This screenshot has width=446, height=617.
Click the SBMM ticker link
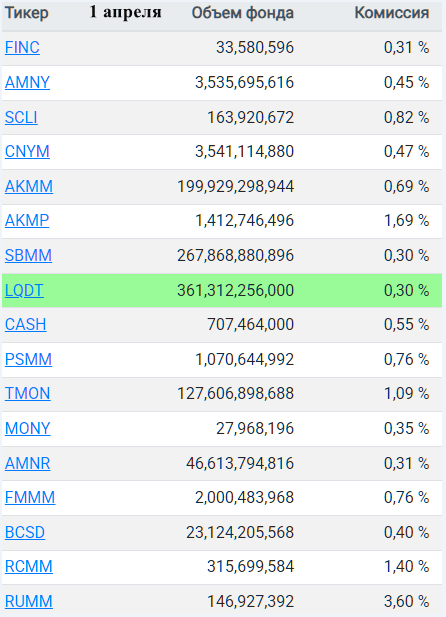(28, 255)
